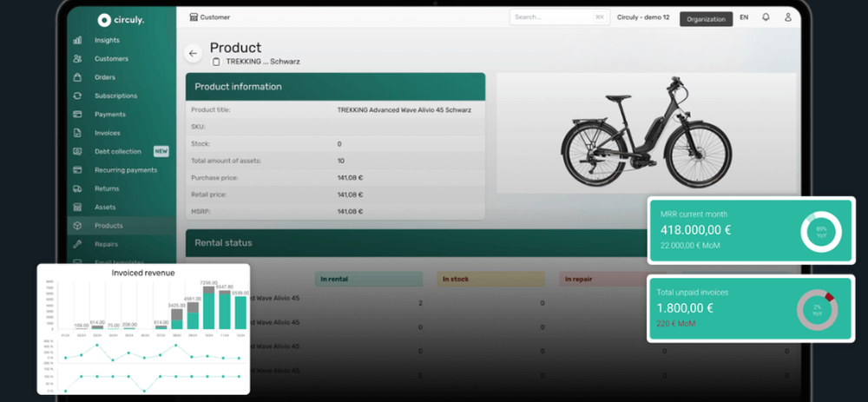Click the 89% YoY donut chart
868x402 pixels.
click(x=821, y=232)
